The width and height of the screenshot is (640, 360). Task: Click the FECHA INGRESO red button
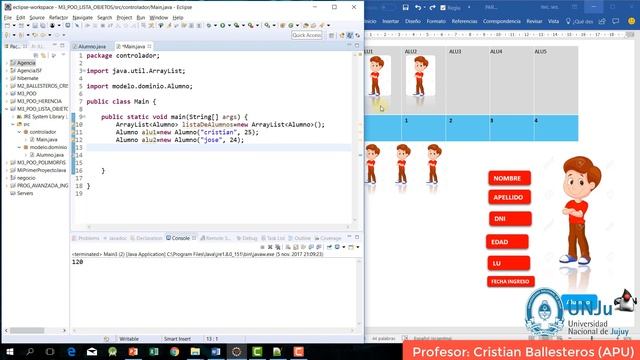[511, 282]
